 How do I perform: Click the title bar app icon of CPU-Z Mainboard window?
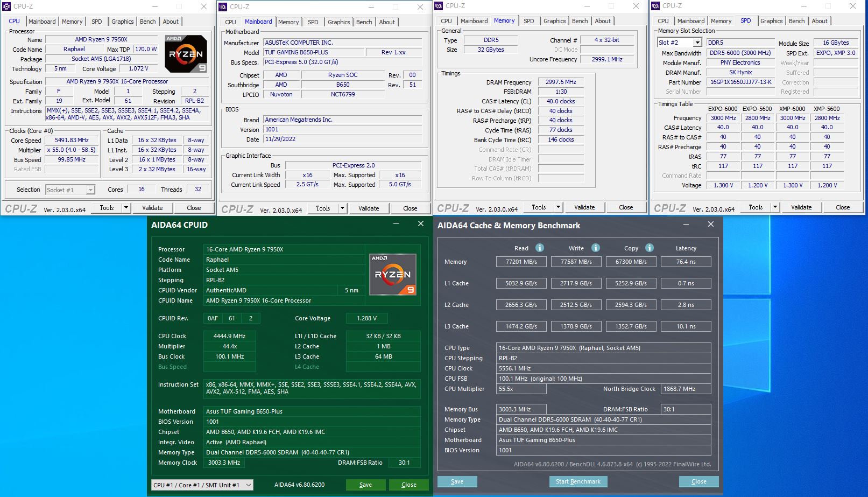click(223, 7)
